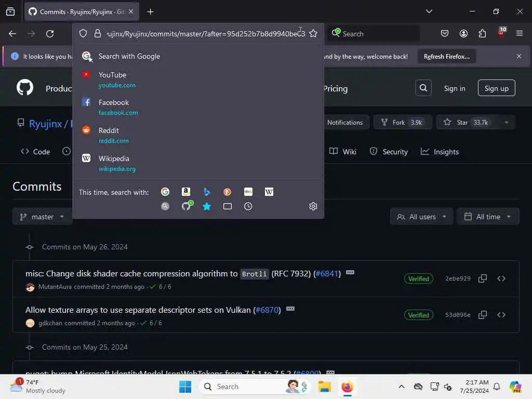Open the master branch dropdown
Image resolution: width=532 pixels, height=399 pixels.
pos(43,217)
